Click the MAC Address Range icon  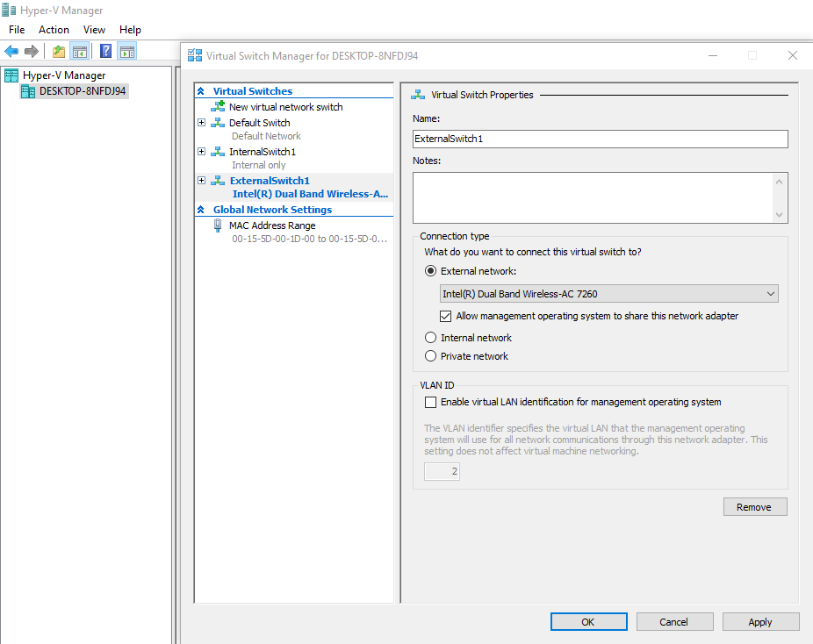click(218, 225)
